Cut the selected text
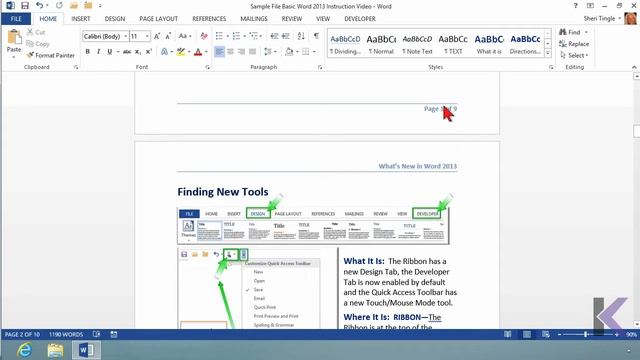640x360 pixels. tap(36, 32)
